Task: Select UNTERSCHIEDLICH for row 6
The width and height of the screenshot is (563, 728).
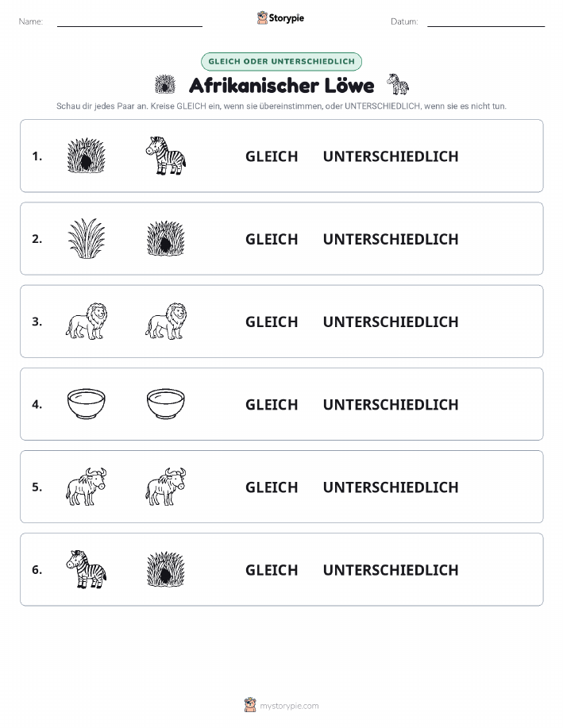Action: 391,570
